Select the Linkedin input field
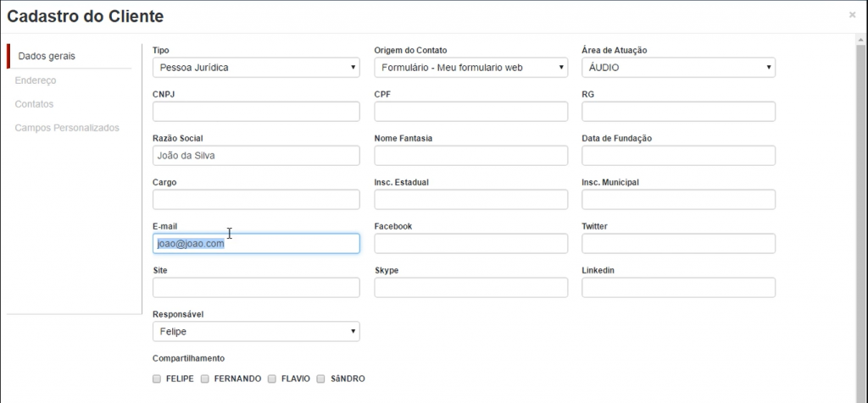 [678, 288]
